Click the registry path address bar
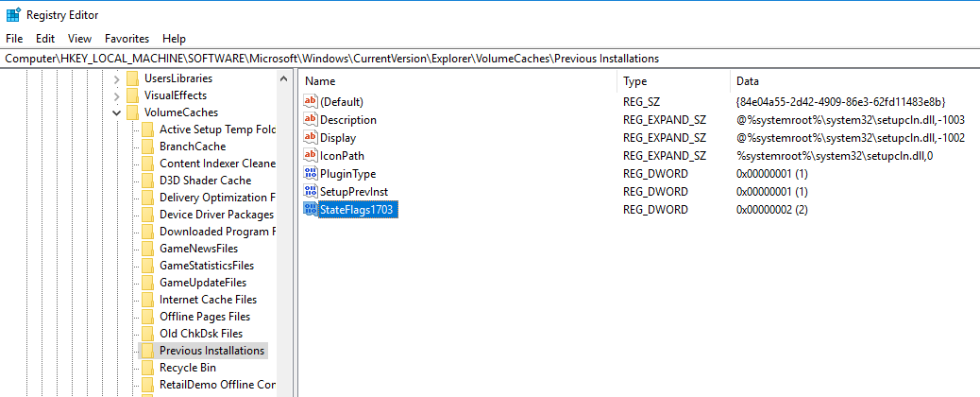 point(490,59)
